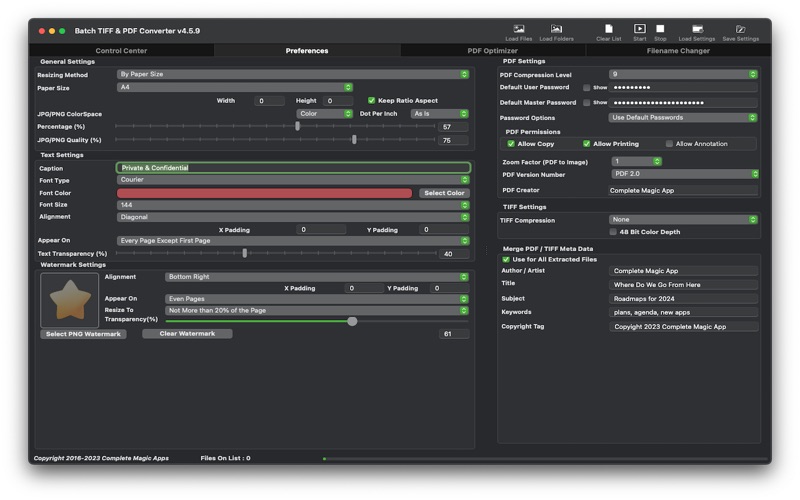
Task: Click the Clear List toolbar icon
Action: tap(608, 29)
